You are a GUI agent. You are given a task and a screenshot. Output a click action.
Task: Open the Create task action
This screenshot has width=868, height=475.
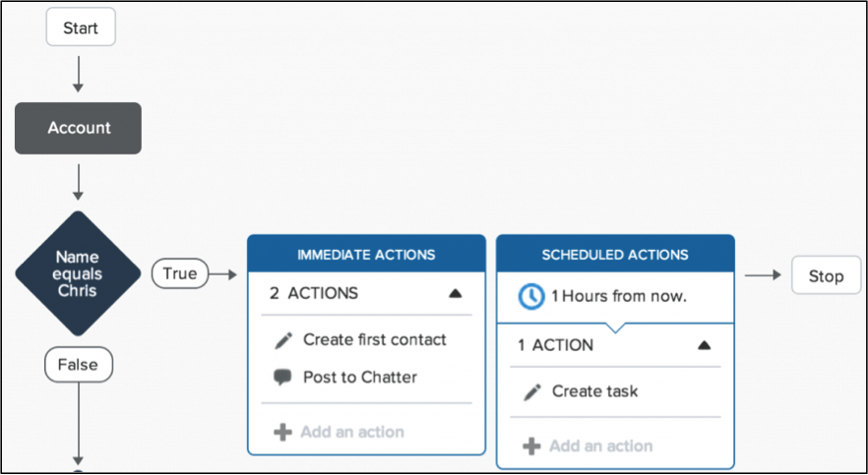tap(594, 391)
